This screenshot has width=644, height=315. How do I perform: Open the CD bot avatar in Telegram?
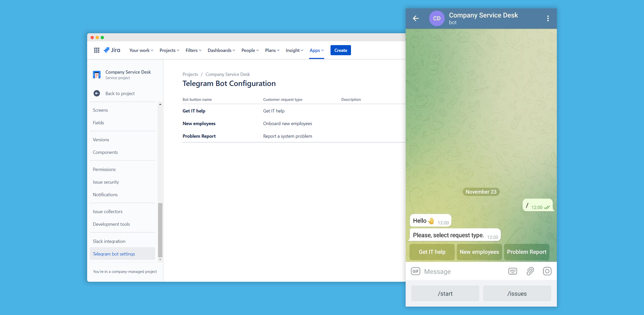coord(437,19)
